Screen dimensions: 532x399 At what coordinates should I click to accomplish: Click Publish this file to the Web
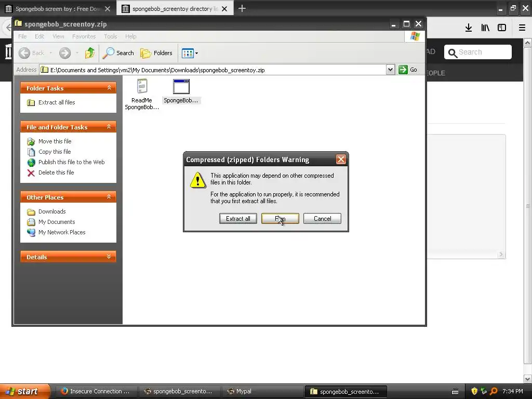[71, 162]
